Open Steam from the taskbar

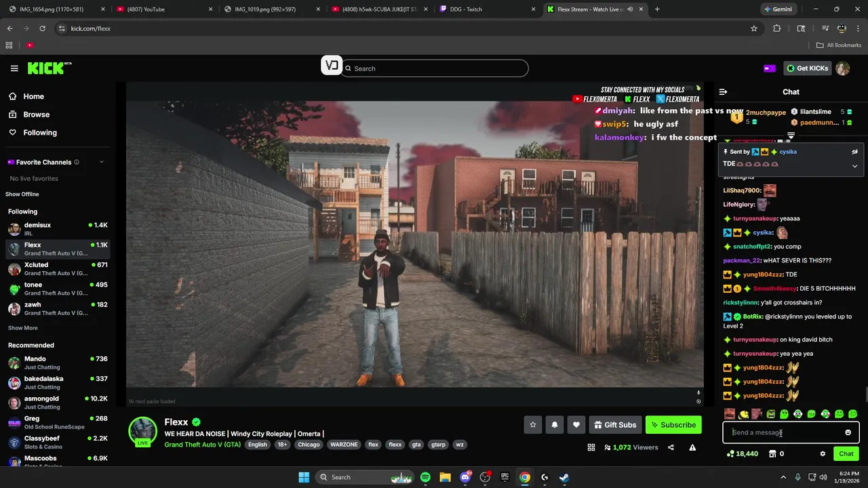point(564,477)
